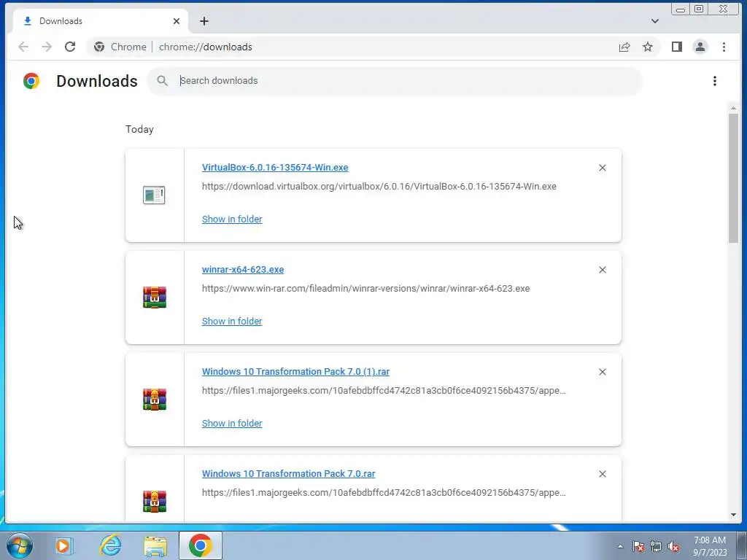Click the VirtualBox installer file icon

pos(154,195)
